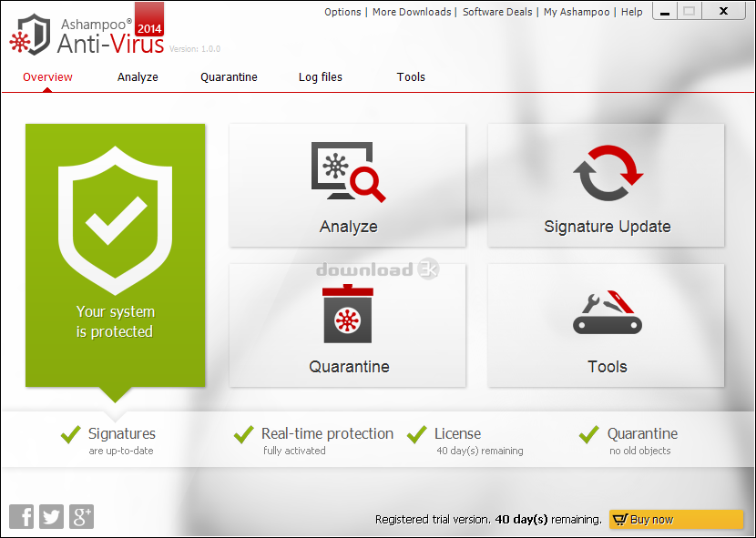This screenshot has height=538, width=756.
Task: Click 'no old objects' status text
Action: 639,451
